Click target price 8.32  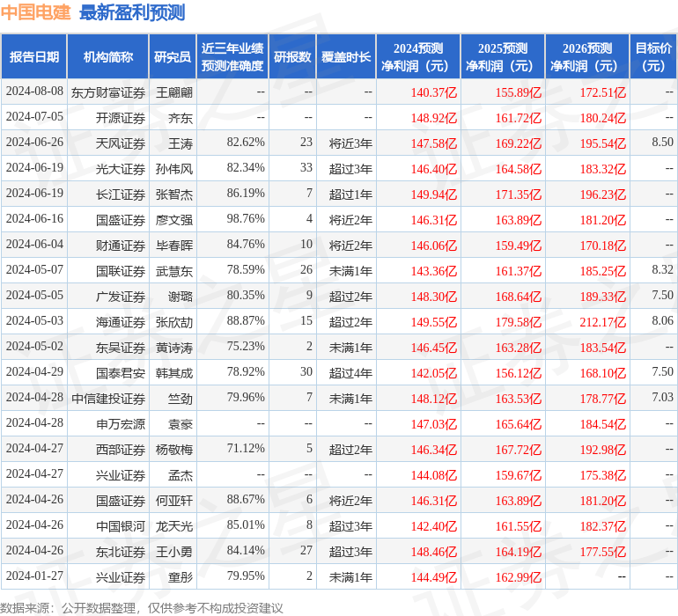pos(662,269)
